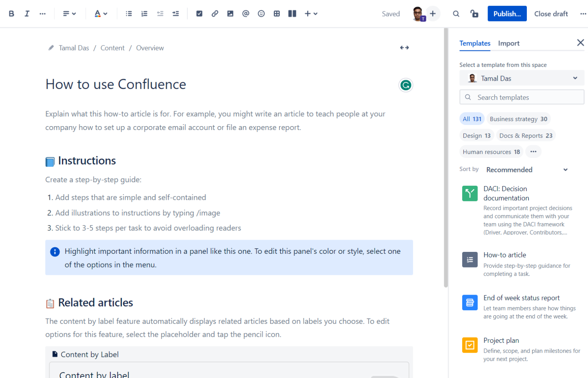Open the Tamal Das breadcrumb link
Viewport: 588px width, 378px height.
click(74, 48)
